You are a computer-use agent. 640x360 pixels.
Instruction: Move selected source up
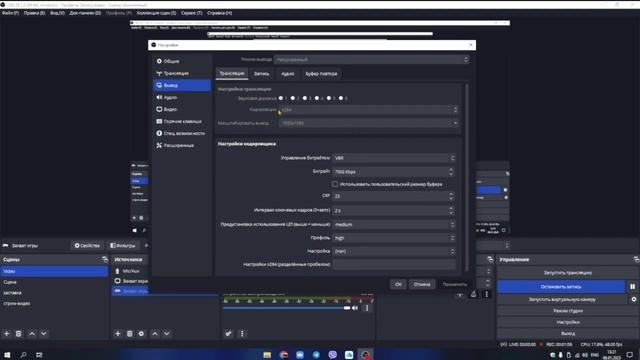[x=155, y=333]
